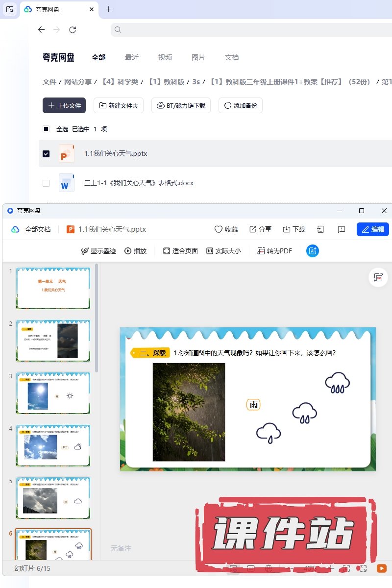This screenshot has width=392, height=588.
Task: Favorite the file with 收藏 heart
Action: (226, 229)
